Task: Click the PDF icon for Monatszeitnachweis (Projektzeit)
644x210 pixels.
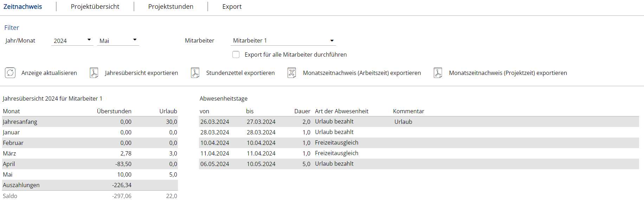Action: pyautogui.click(x=438, y=73)
